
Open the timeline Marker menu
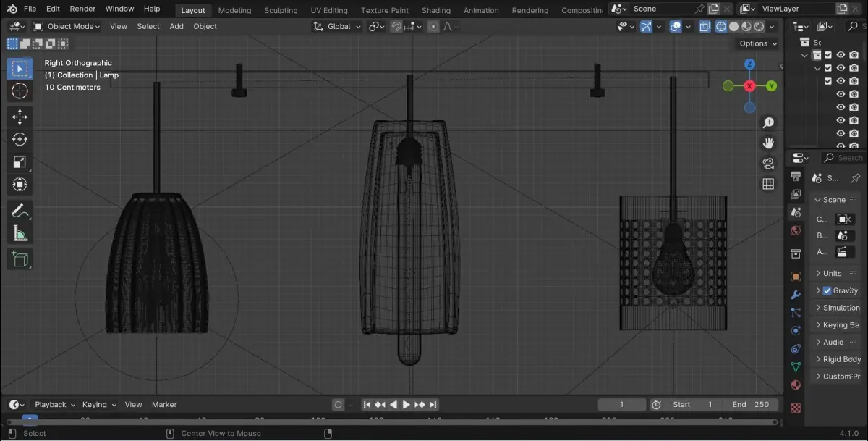pyautogui.click(x=164, y=405)
